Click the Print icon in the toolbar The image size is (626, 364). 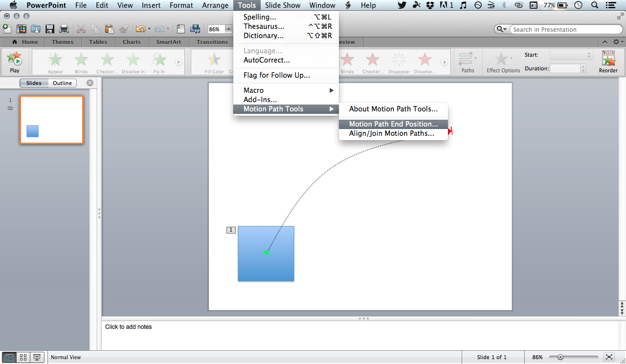point(64,29)
